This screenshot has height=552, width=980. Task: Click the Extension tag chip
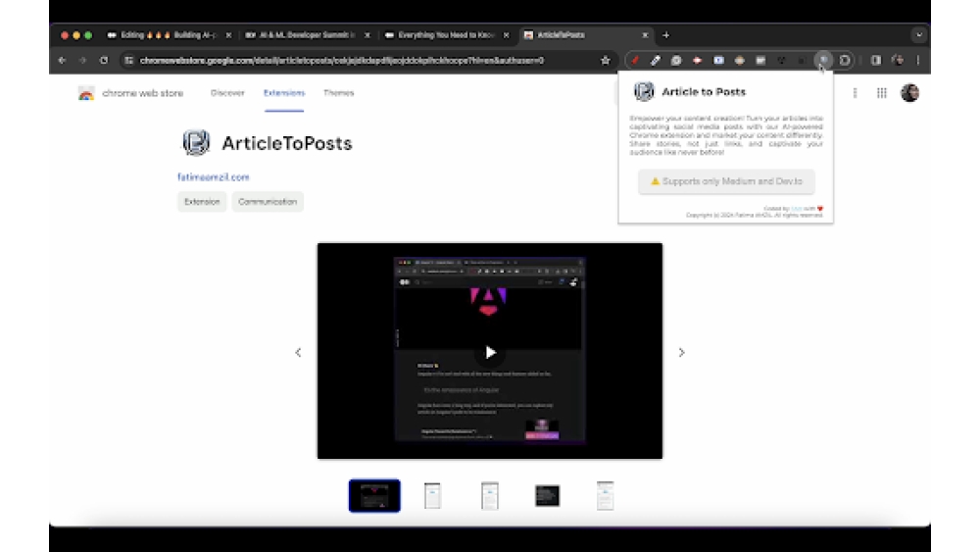202,202
